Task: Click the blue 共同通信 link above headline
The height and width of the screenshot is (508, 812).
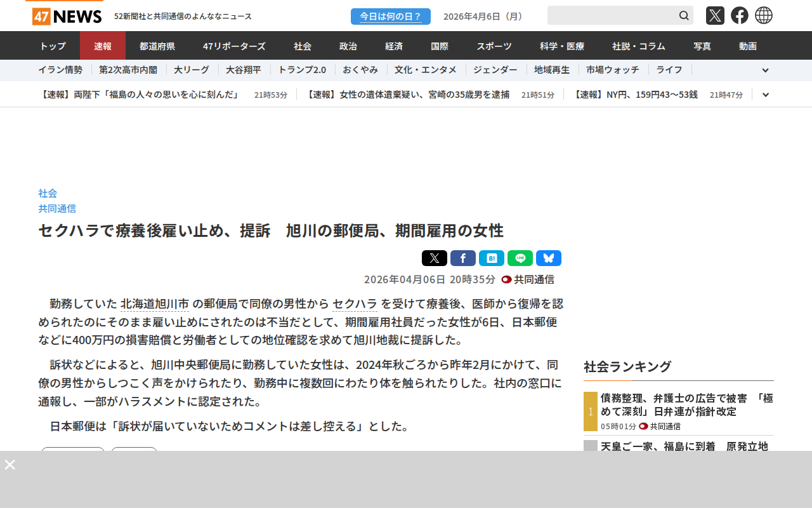Action: coord(57,208)
